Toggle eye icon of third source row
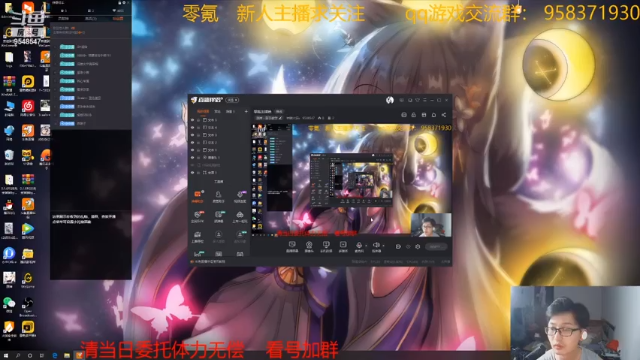Viewport: 640px width, 360px height. click(x=192, y=135)
